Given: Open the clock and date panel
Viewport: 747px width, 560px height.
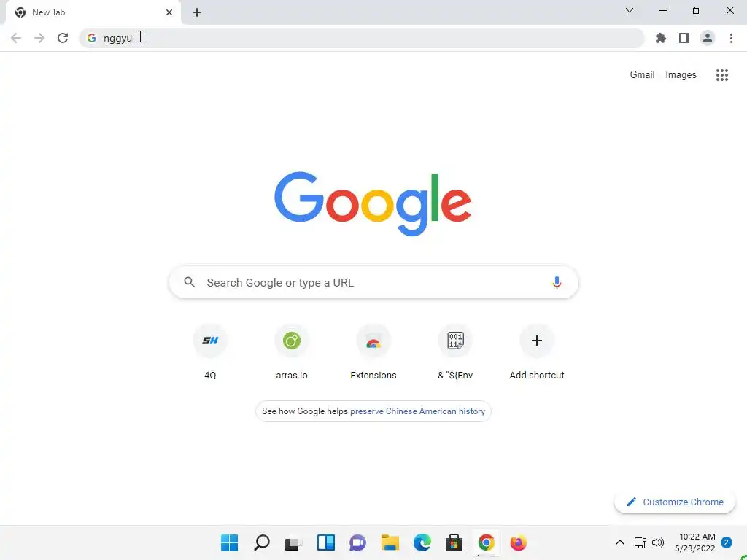Looking at the screenshot, I should tap(695, 542).
